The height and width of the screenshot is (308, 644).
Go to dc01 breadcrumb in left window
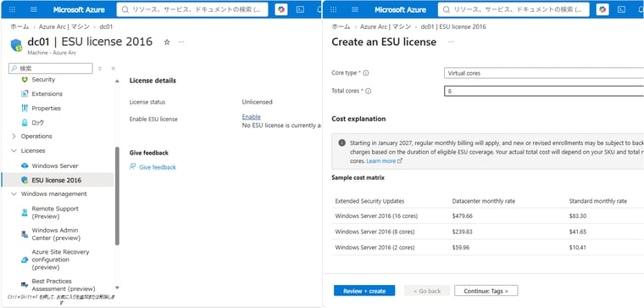[106, 27]
